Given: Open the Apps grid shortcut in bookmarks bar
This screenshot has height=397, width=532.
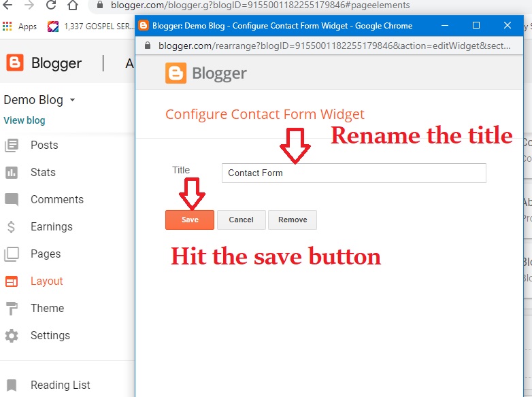Looking at the screenshot, I should coord(20,26).
